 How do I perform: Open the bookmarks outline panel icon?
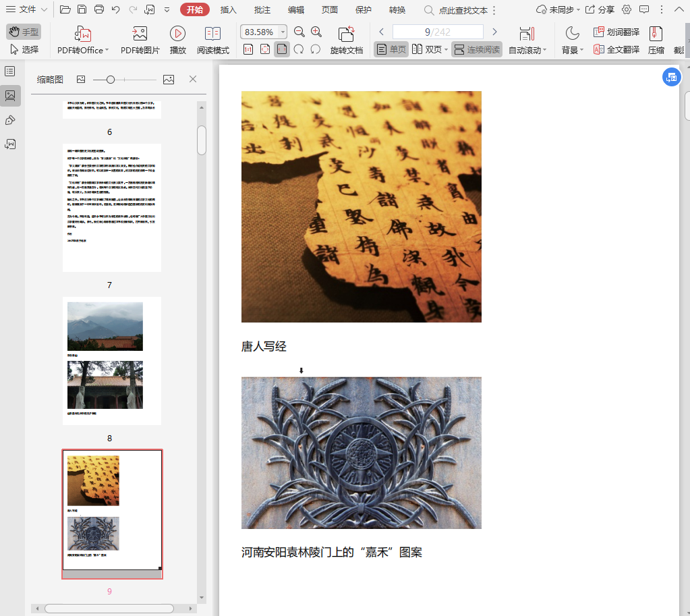(10, 72)
